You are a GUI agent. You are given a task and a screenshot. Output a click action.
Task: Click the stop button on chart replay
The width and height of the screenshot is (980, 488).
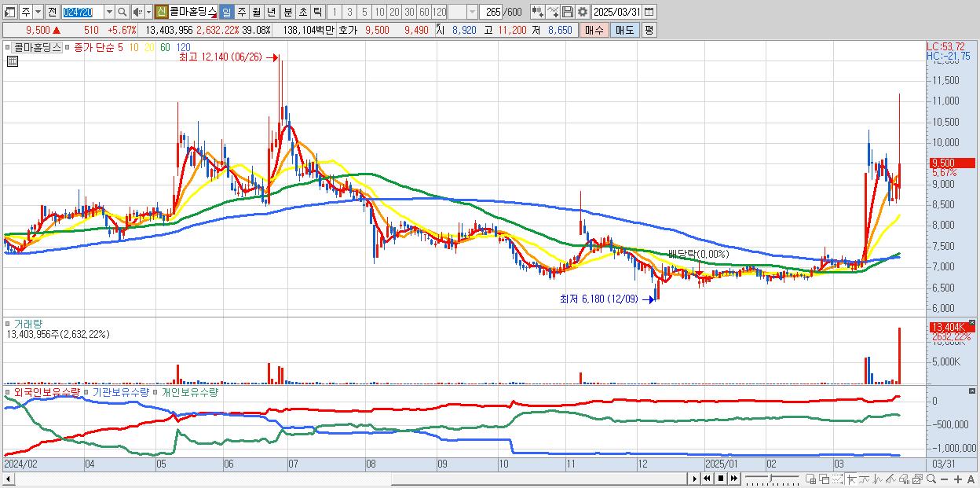pos(720,479)
